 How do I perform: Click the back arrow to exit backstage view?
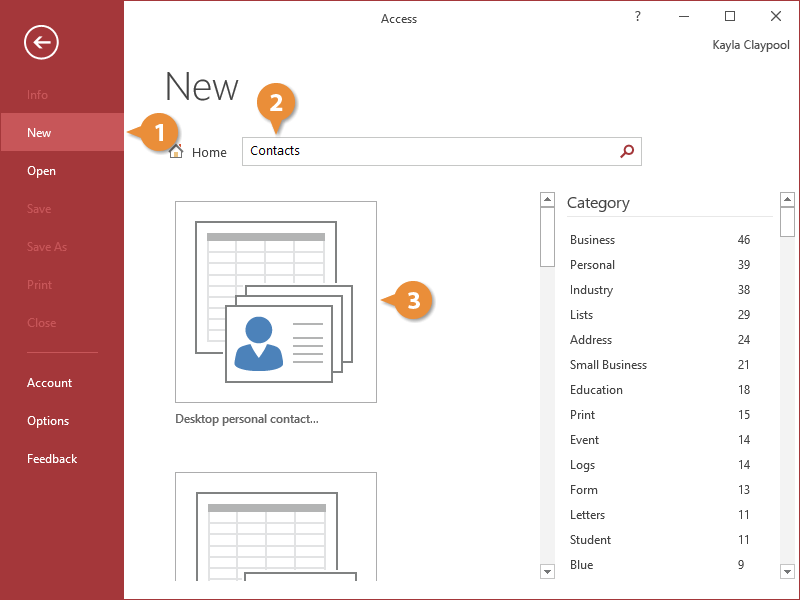coord(40,42)
